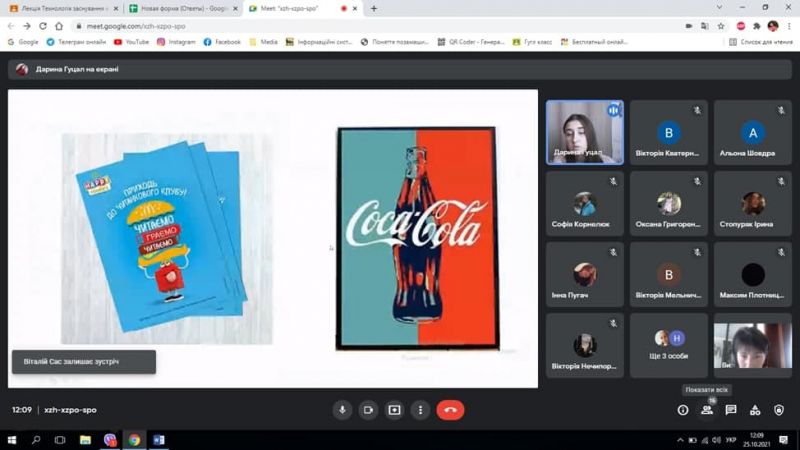Open the three-dot more options menu
Image resolution: width=800 pixels, height=450 pixels.
coord(420,410)
